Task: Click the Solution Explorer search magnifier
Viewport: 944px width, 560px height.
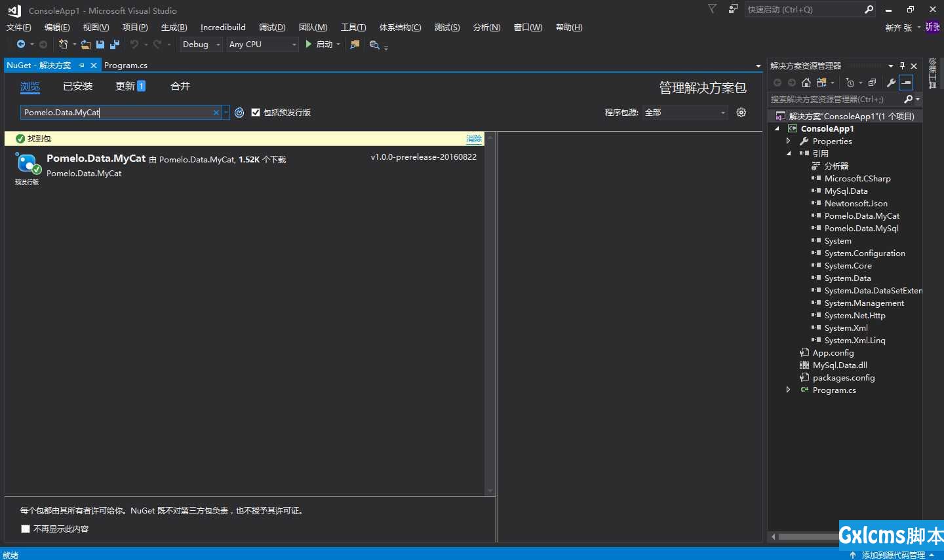Action: click(908, 99)
